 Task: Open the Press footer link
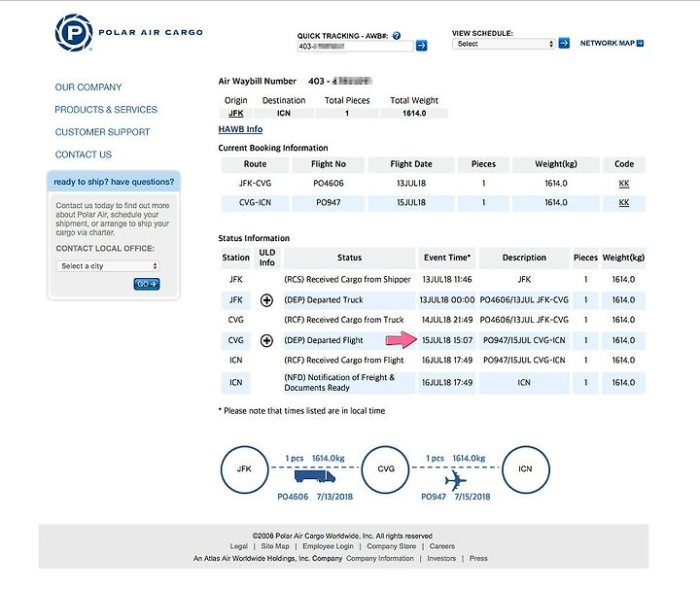[478, 558]
